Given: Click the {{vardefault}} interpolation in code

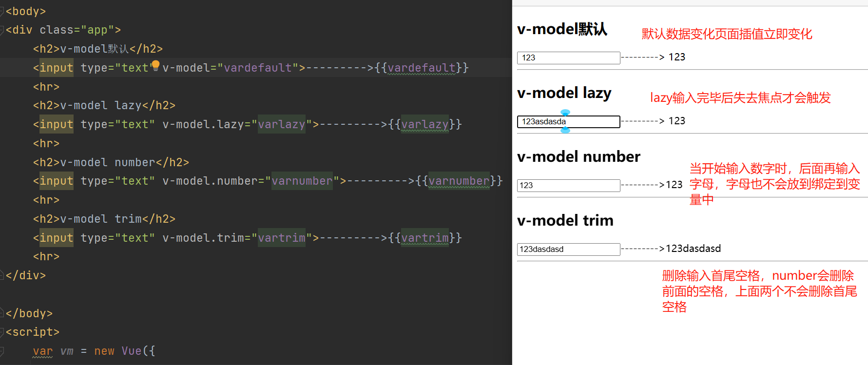Looking at the screenshot, I should (422, 68).
